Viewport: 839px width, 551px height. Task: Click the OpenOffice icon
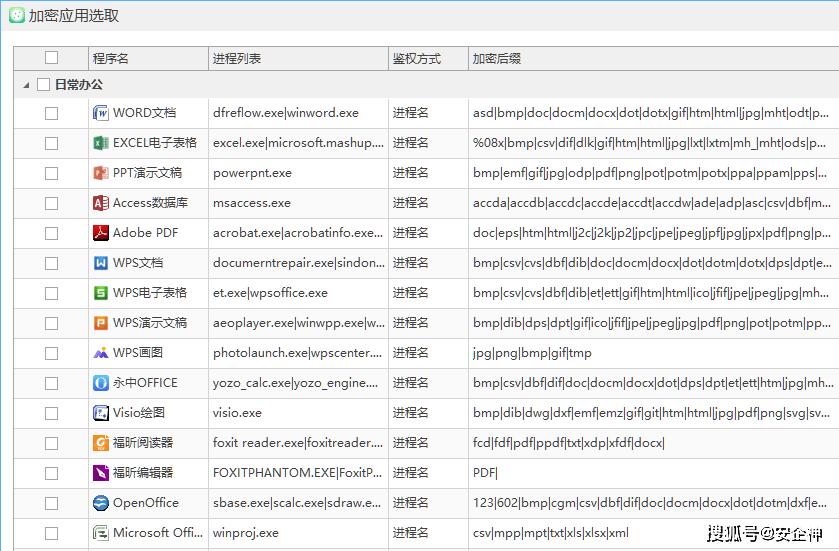click(100, 503)
